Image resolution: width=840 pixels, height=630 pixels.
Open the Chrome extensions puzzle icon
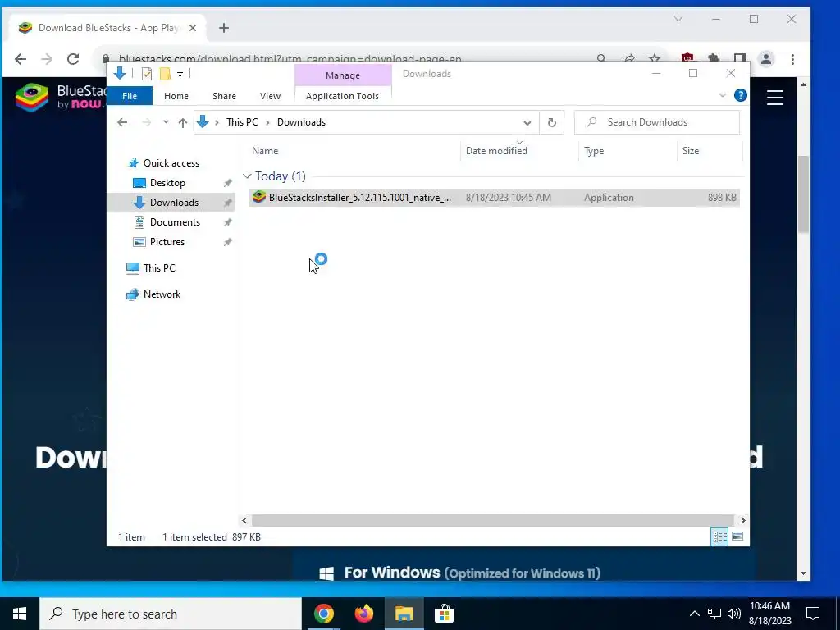point(714,59)
